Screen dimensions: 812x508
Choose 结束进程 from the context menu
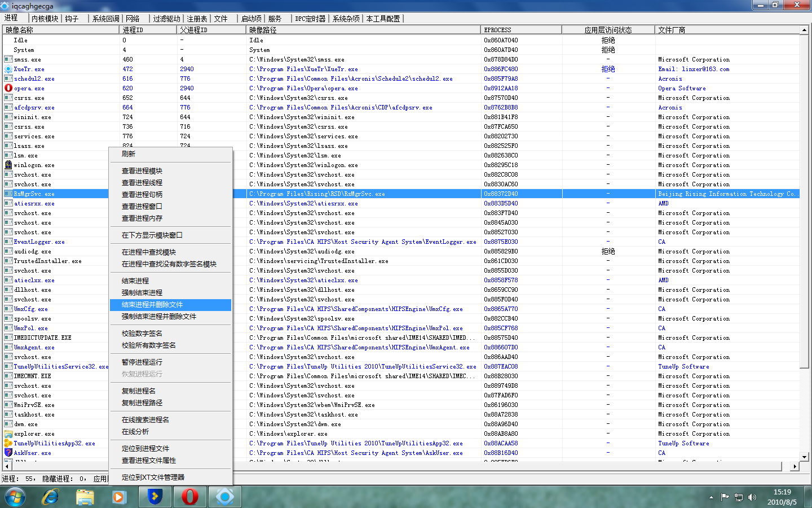pyautogui.click(x=171, y=281)
